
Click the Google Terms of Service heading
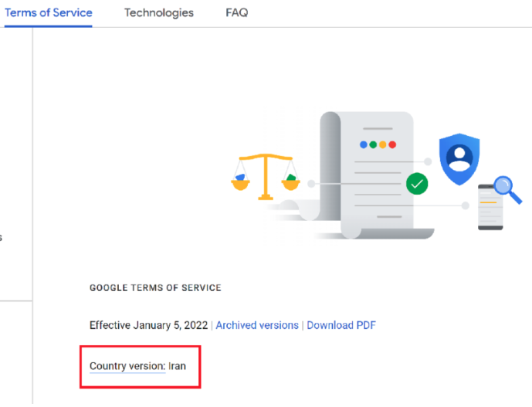pyautogui.click(x=155, y=288)
